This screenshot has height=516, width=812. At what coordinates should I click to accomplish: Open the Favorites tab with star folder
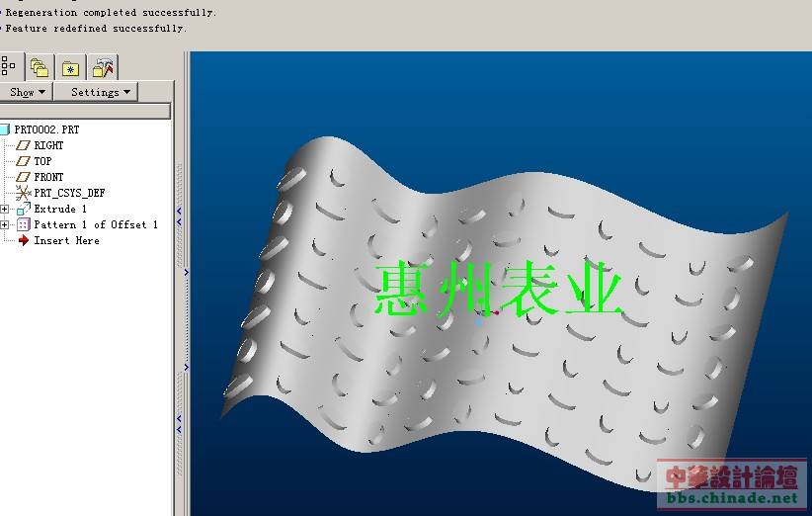click(x=70, y=67)
